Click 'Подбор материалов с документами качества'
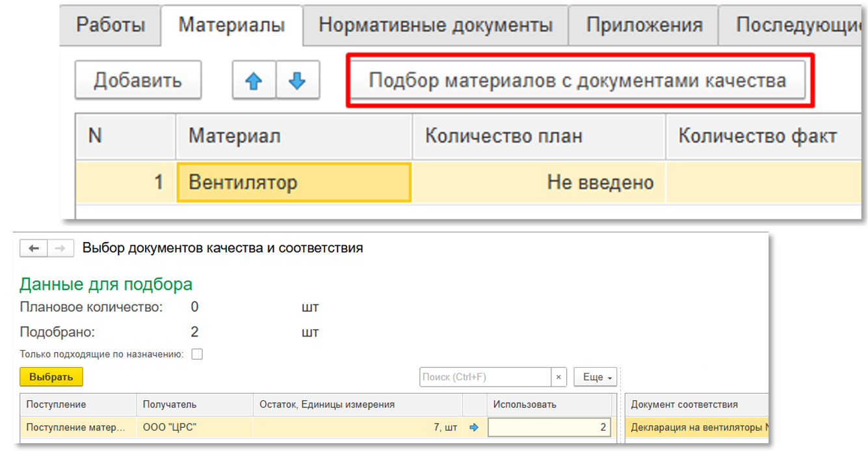 (577, 81)
